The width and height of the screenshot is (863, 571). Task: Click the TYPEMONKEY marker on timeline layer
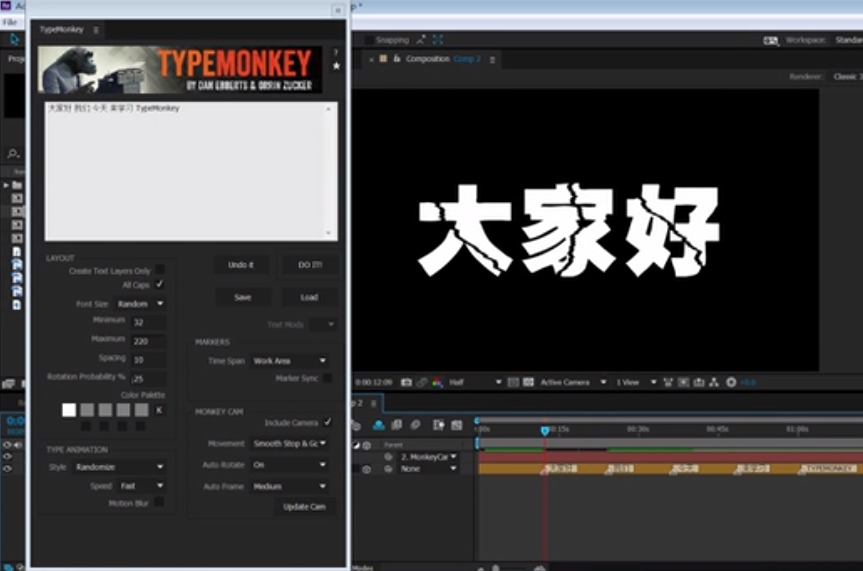(x=828, y=469)
